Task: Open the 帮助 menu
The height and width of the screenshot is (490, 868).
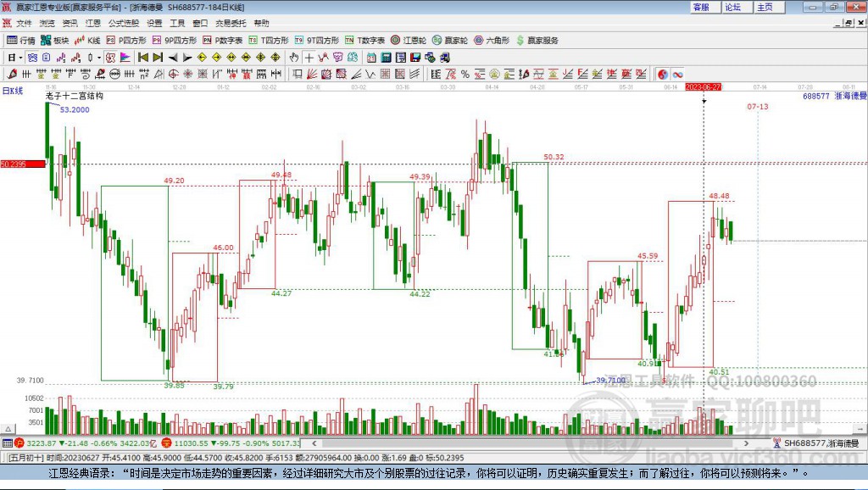Action: click(261, 23)
